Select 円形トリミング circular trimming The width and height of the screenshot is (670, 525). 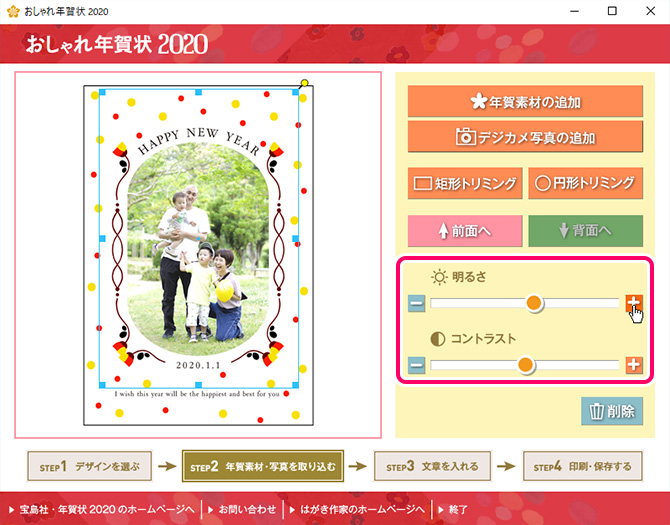pyautogui.click(x=585, y=184)
